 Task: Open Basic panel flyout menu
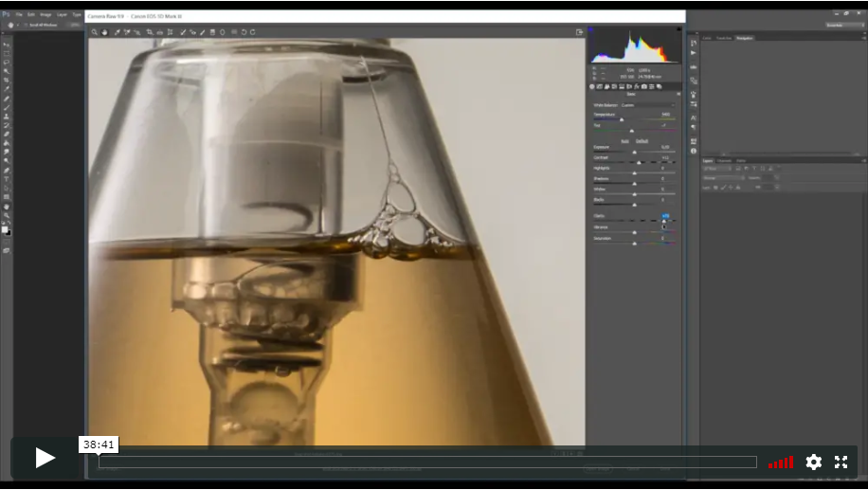(678, 94)
